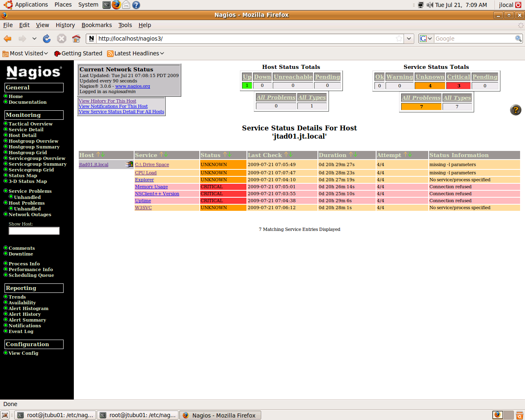
Task: Open the Bookmarks menu
Action: (x=96, y=25)
